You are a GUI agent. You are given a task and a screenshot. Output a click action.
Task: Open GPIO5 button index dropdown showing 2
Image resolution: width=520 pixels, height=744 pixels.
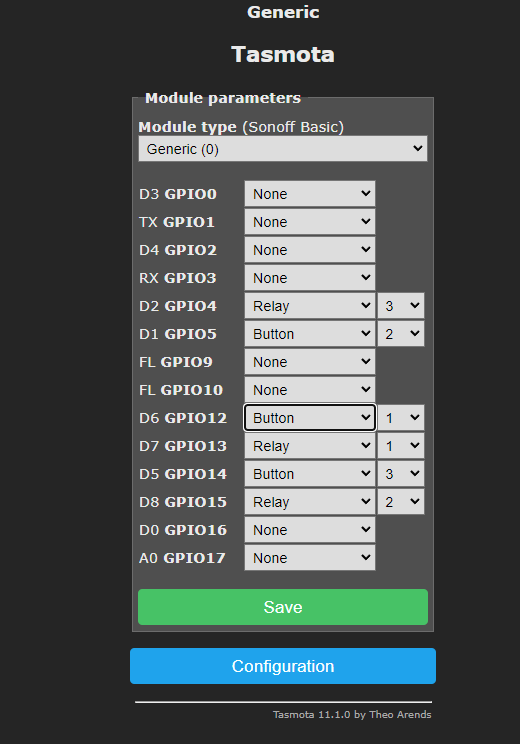point(401,334)
